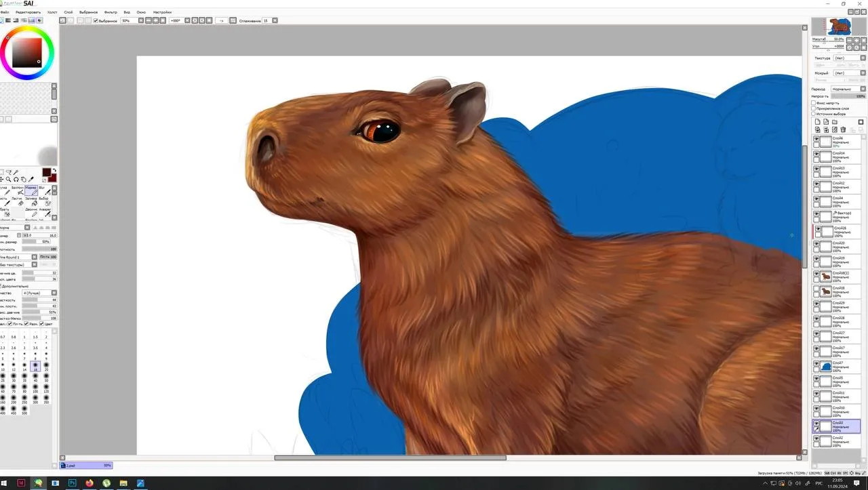Open the Фильтр menu
Screen dimensions: 868x490
[111, 12]
